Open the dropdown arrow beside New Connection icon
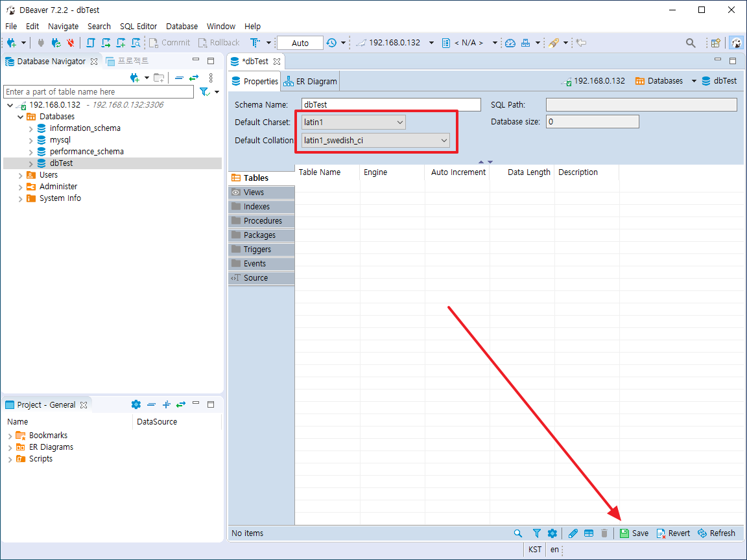747x560 pixels. pos(23,43)
